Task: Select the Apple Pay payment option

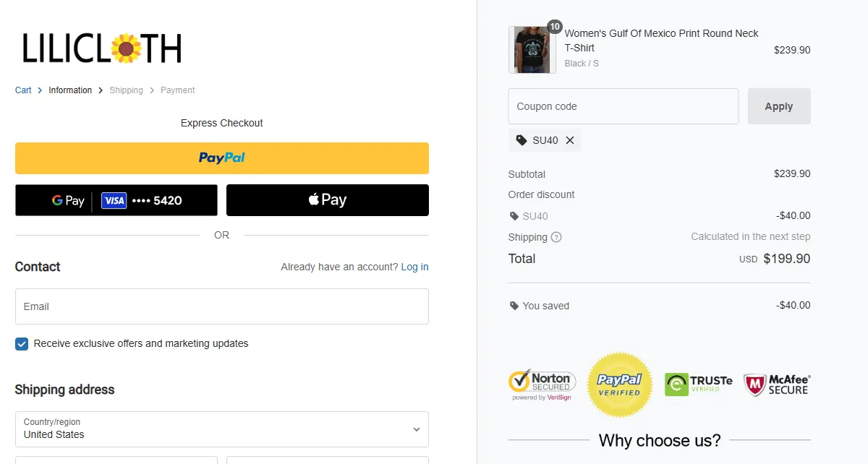Action: coord(327,199)
